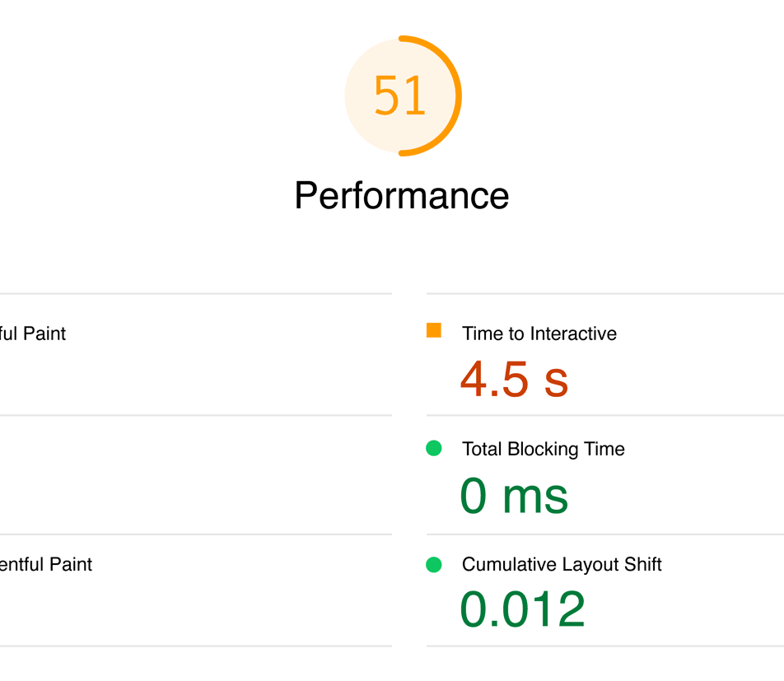The height and width of the screenshot is (681, 784).
Task: Click the 51 score inside the gauge
Action: coord(400,96)
